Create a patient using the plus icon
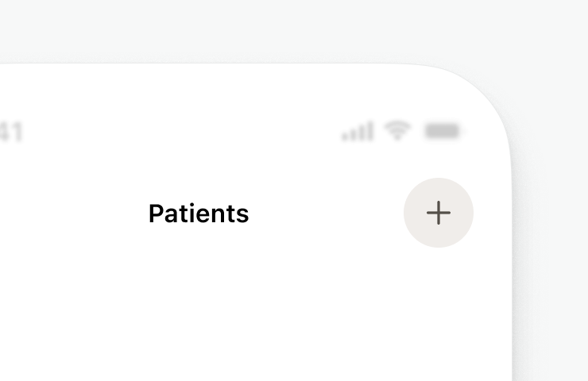 (x=439, y=213)
